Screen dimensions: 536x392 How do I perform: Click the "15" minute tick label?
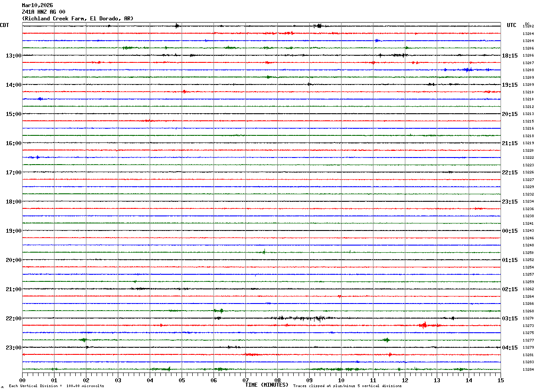point(501,380)
